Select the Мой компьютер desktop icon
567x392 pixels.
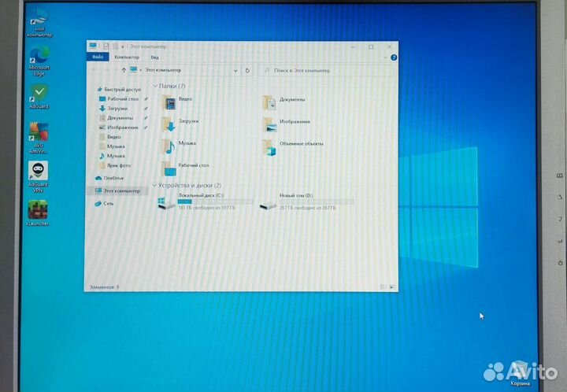[39, 22]
